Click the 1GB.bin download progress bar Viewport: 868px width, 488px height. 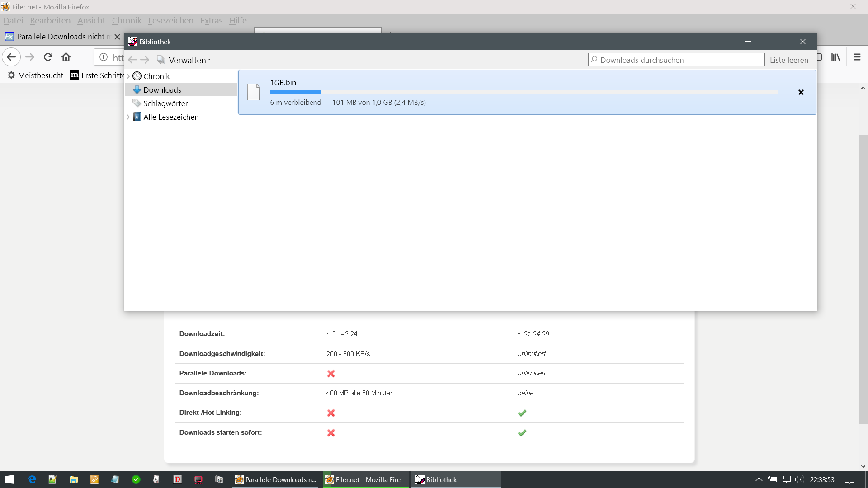[524, 92]
